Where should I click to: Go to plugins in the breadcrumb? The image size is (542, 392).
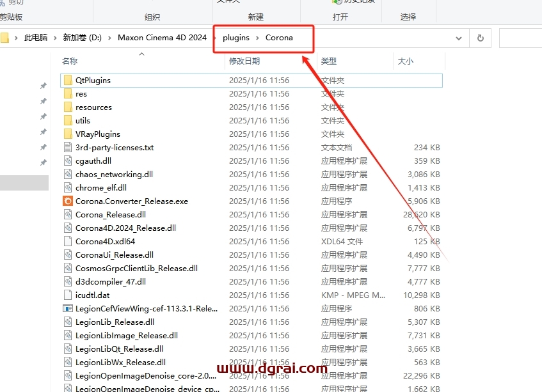(x=236, y=38)
